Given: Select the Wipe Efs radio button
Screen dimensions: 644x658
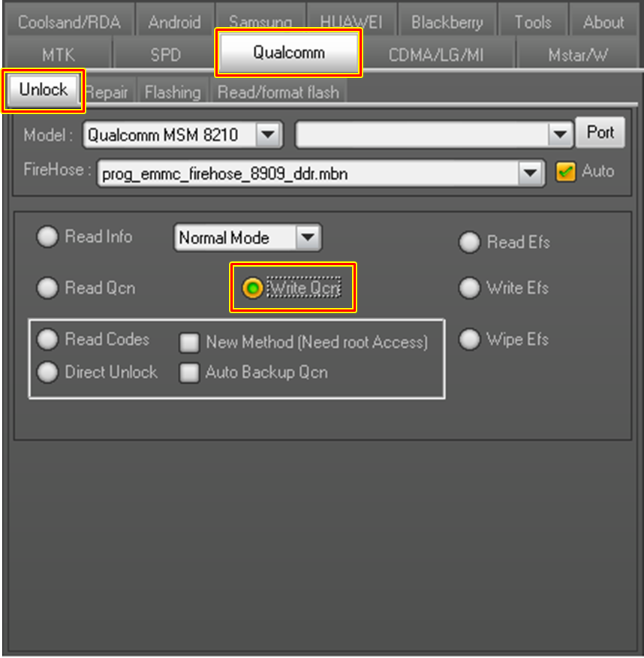Looking at the screenshot, I should [469, 339].
